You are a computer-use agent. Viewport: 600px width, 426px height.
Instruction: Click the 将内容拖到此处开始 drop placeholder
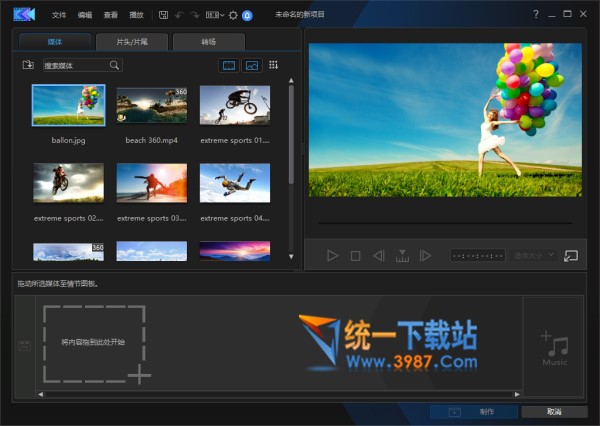coord(94,343)
